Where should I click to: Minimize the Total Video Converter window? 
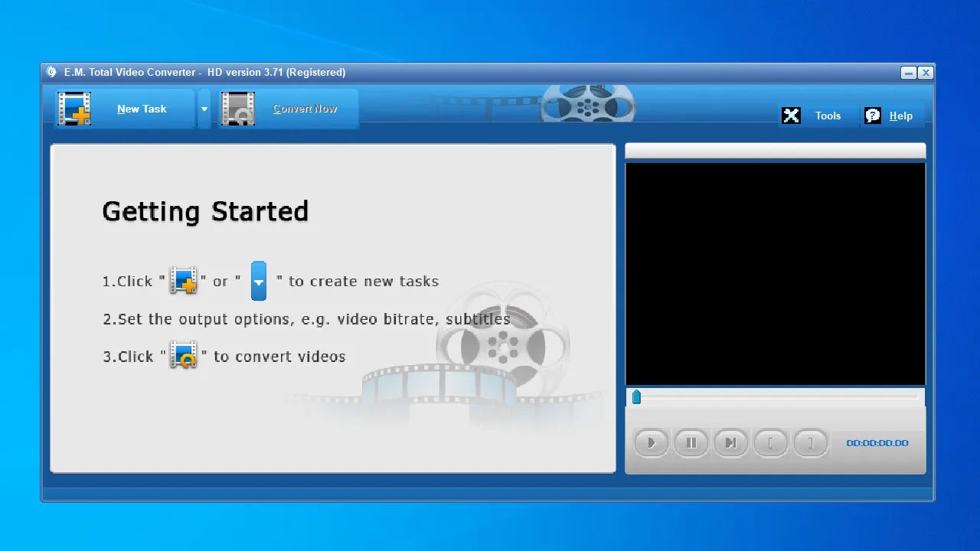coord(909,73)
